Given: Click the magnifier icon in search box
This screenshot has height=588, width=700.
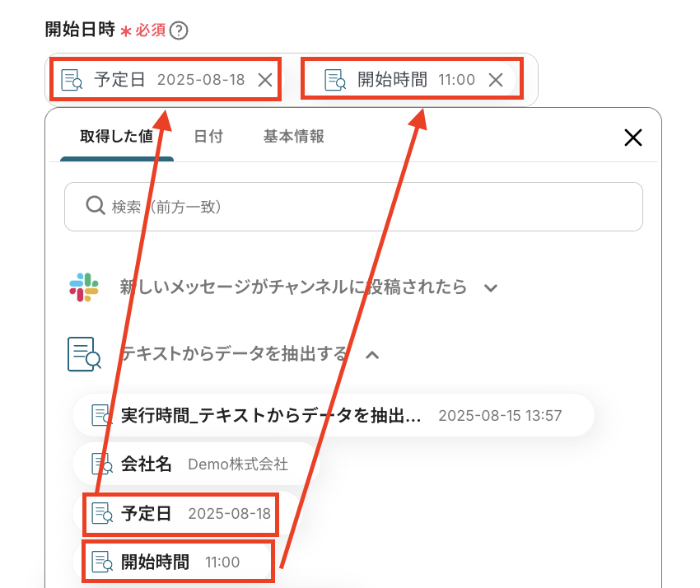Looking at the screenshot, I should pyautogui.click(x=95, y=206).
